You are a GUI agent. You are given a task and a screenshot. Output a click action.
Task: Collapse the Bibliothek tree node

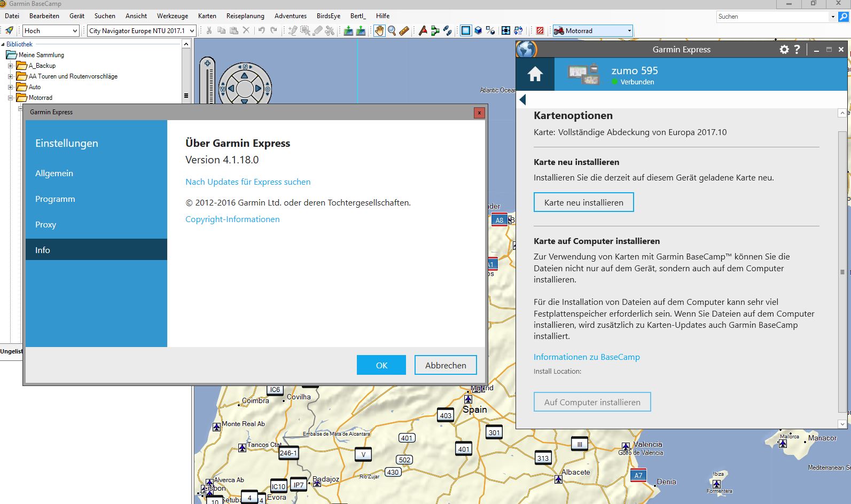[3, 44]
